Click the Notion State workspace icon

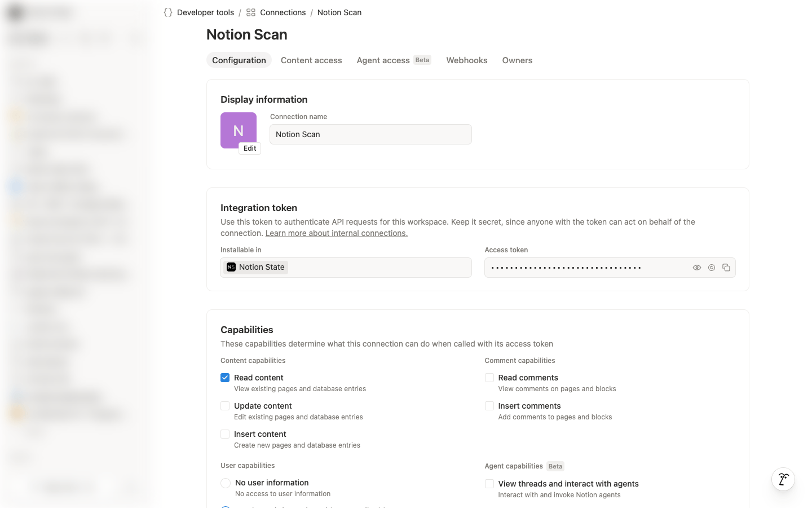tap(231, 267)
